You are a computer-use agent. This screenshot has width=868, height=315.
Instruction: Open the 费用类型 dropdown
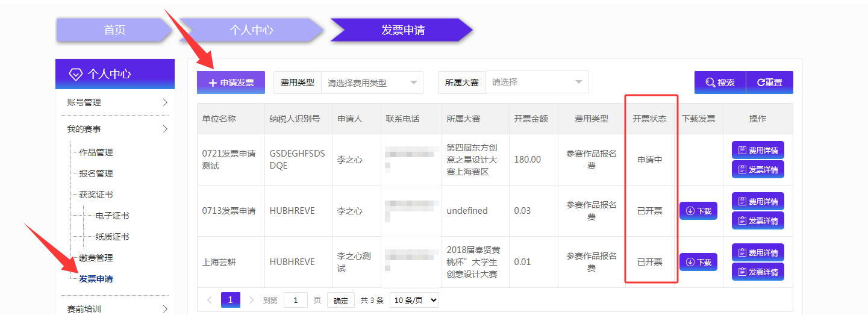tap(372, 83)
